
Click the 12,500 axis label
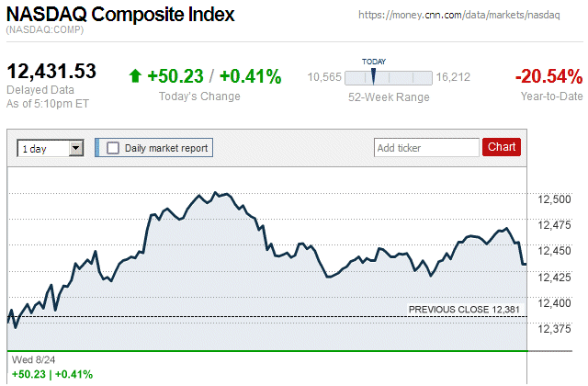pyautogui.click(x=555, y=199)
